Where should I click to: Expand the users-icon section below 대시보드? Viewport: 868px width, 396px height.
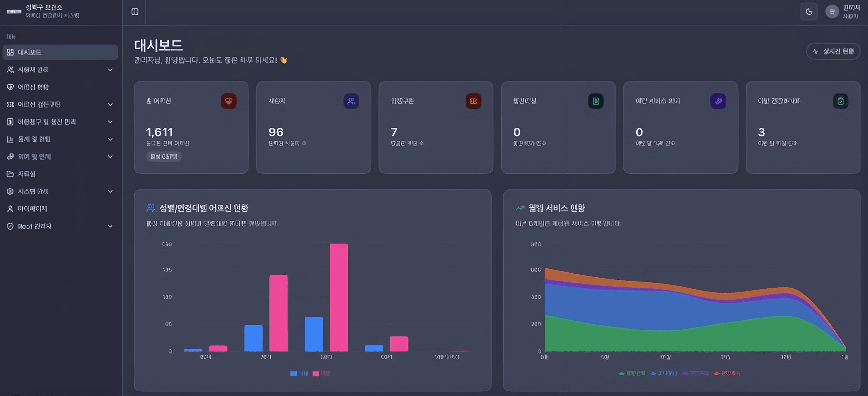pos(110,70)
